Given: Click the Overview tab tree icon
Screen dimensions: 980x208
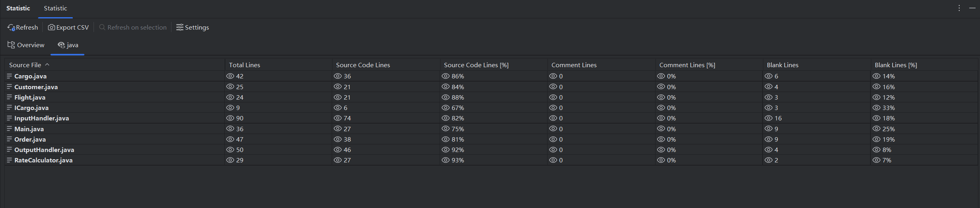Looking at the screenshot, I should [11, 45].
